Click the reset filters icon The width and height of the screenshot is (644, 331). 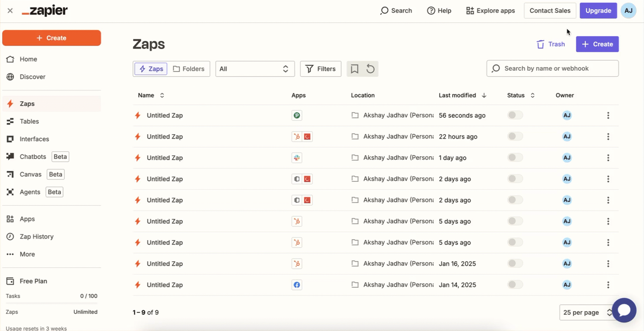[x=371, y=69]
